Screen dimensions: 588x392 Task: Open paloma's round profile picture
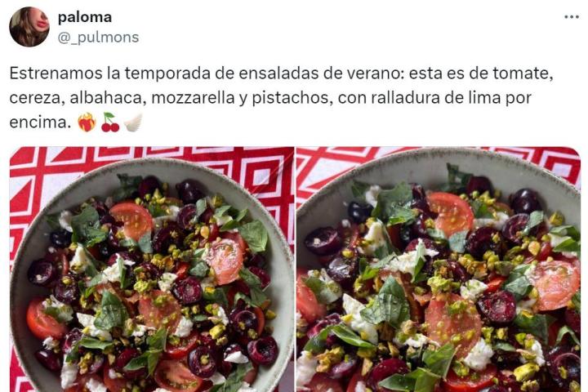[x=29, y=27]
